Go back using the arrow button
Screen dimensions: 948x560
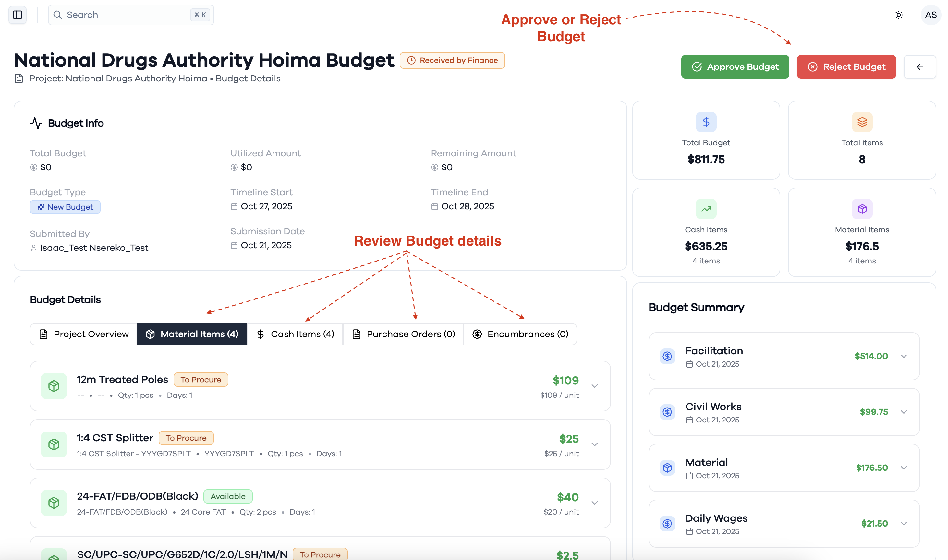(x=920, y=67)
